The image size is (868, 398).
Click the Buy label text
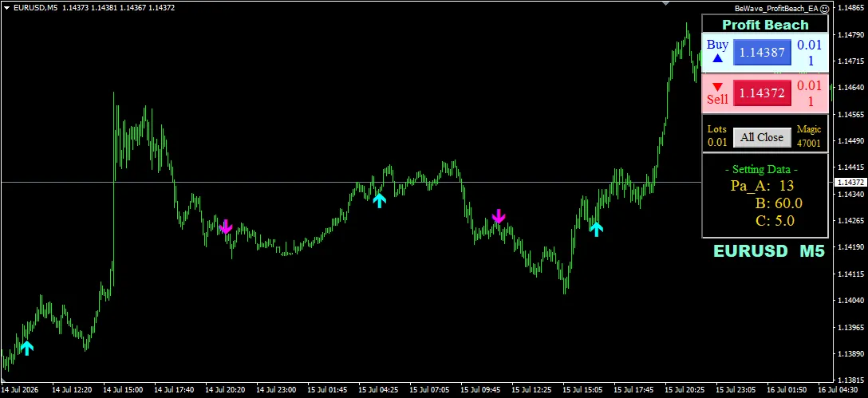tap(717, 45)
